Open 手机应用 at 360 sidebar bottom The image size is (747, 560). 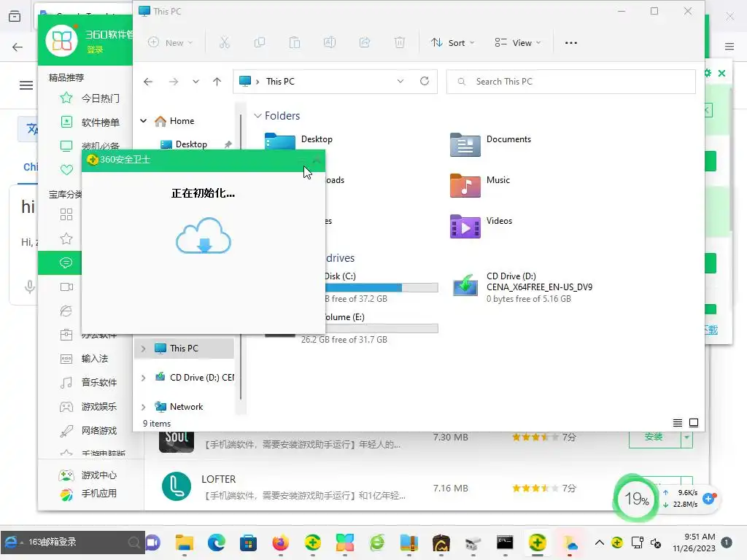[88, 494]
